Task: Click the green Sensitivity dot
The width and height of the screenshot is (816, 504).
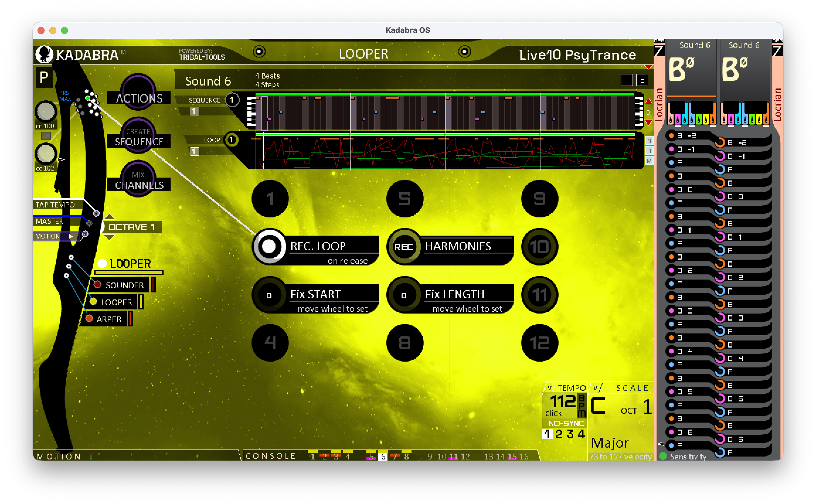Action: 663,456
